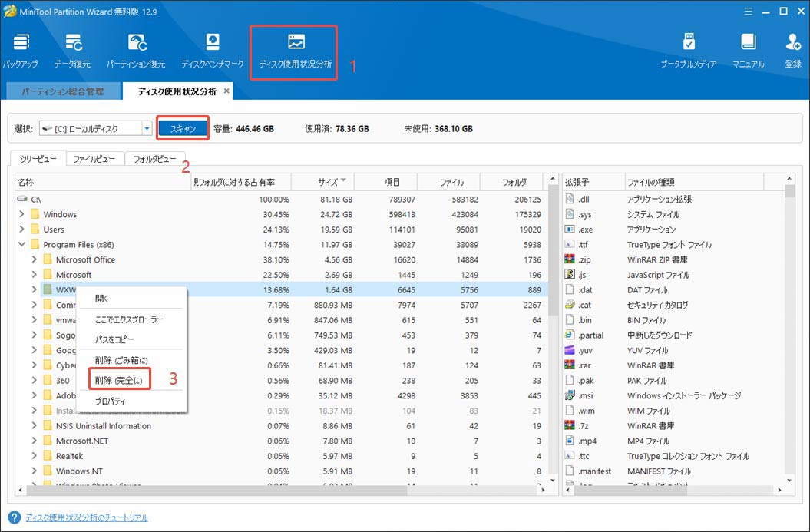
Task: Click the Realtek folder icon
Action: (x=48, y=455)
